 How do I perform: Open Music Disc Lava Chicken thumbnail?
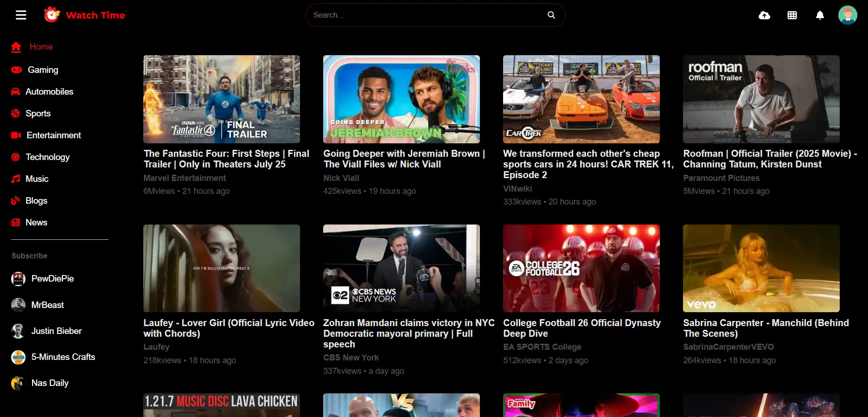(222, 405)
